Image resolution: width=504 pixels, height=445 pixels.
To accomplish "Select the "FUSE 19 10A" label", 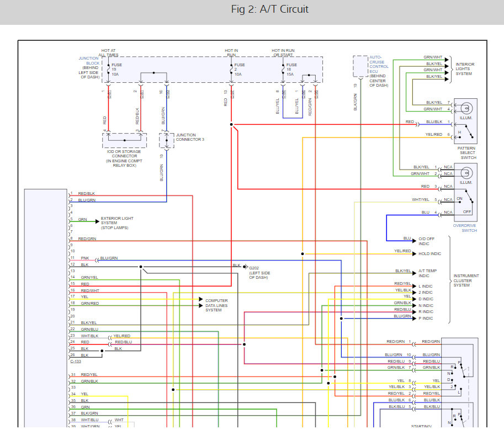I will pyautogui.click(x=116, y=70).
